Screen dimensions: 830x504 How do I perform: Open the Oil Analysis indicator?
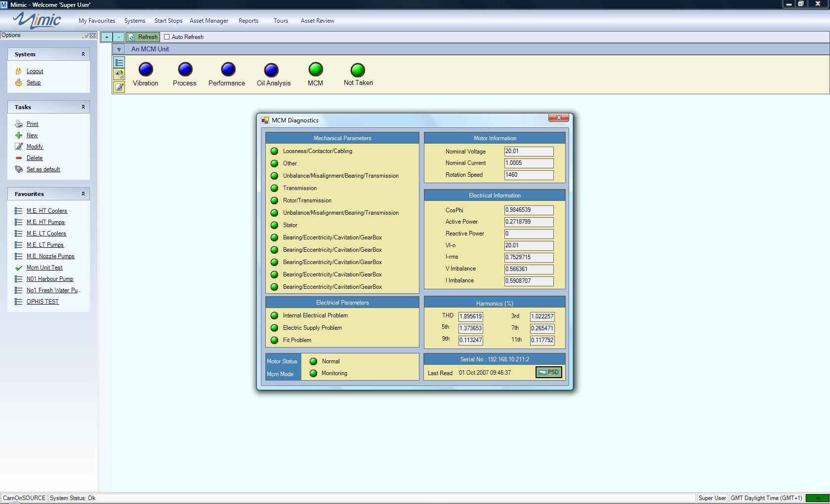(271, 70)
